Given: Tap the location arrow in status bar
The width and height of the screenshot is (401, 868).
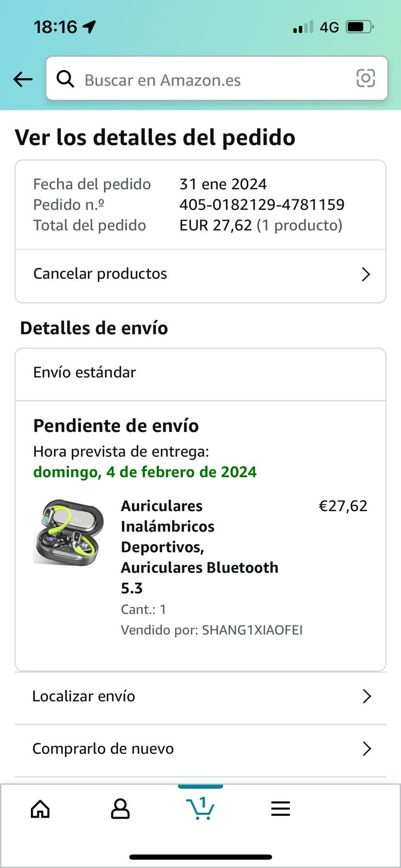Looking at the screenshot, I should tap(90, 27).
